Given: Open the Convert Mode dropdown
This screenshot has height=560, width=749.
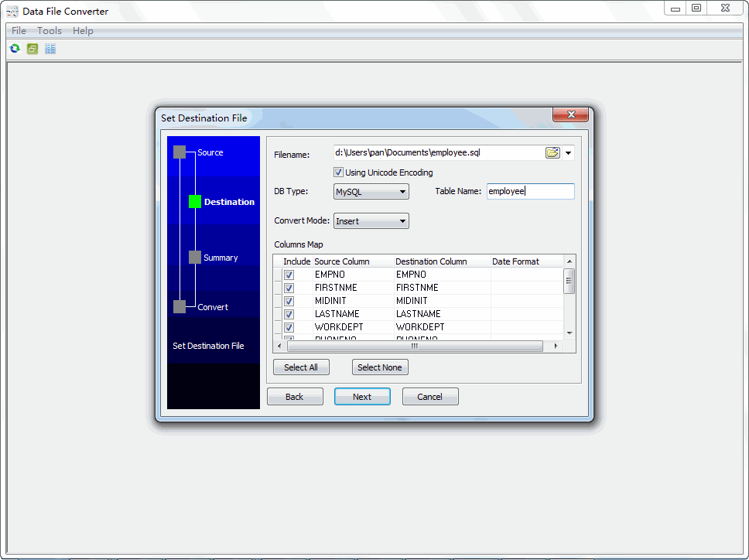Looking at the screenshot, I should coord(371,221).
